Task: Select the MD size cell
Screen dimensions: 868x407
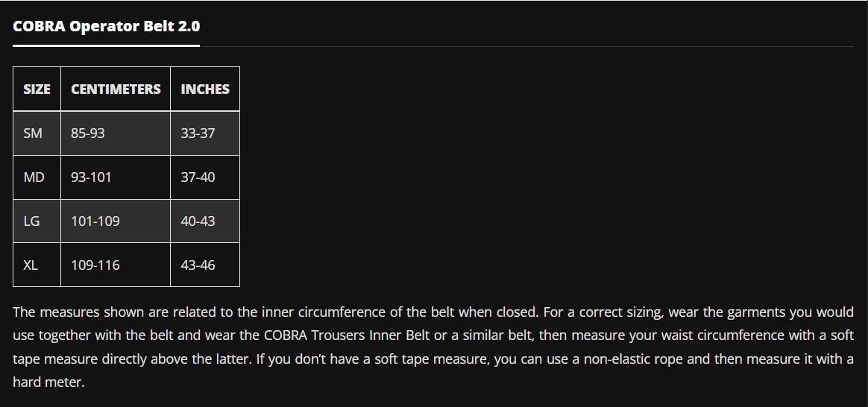Action: click(x=34, y=177)
